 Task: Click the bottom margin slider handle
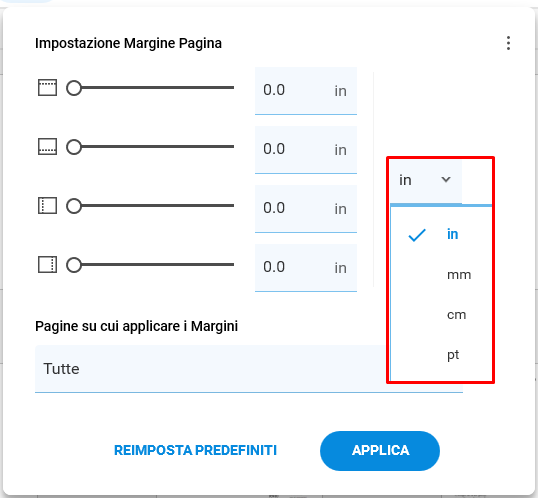pos(74,147)
